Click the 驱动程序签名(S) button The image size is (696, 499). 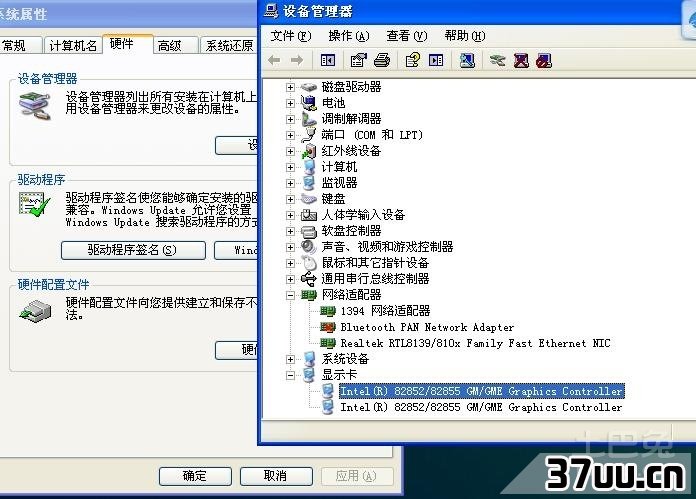point(133,250)
